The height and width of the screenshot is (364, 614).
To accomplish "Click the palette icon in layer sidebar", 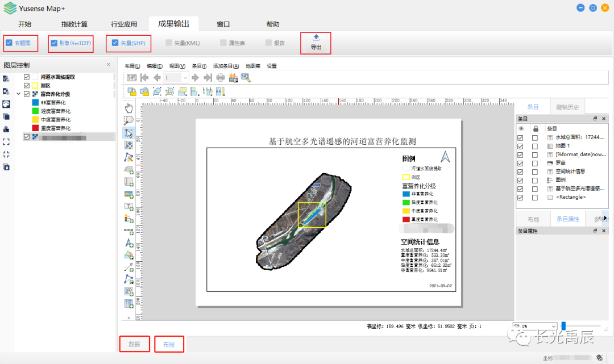I will pos(6,104).
